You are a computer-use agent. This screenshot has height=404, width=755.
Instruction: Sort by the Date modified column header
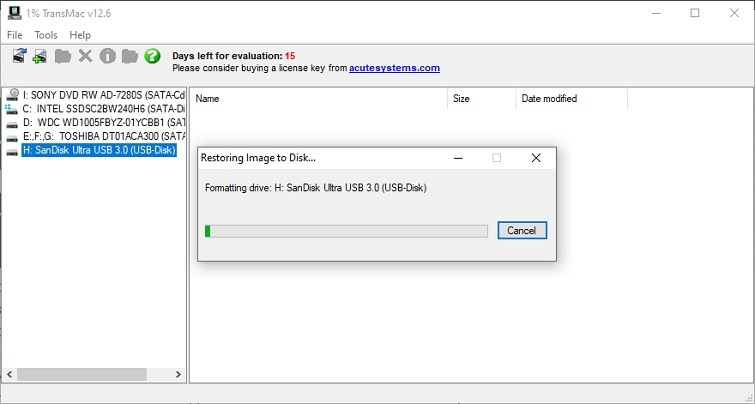pyautogui.click(x=572, y=99)
